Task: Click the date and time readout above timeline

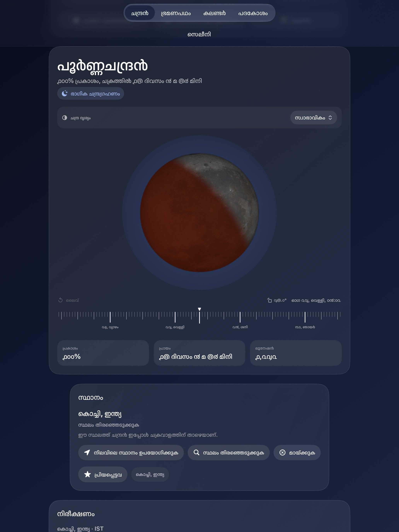Action: click(316, 300)
